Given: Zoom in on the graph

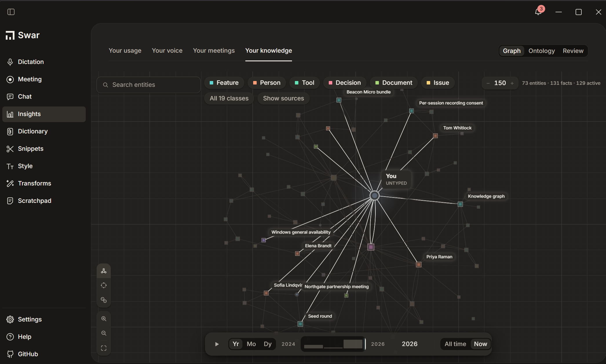Looking at the screenshot, I should point(104,319).
